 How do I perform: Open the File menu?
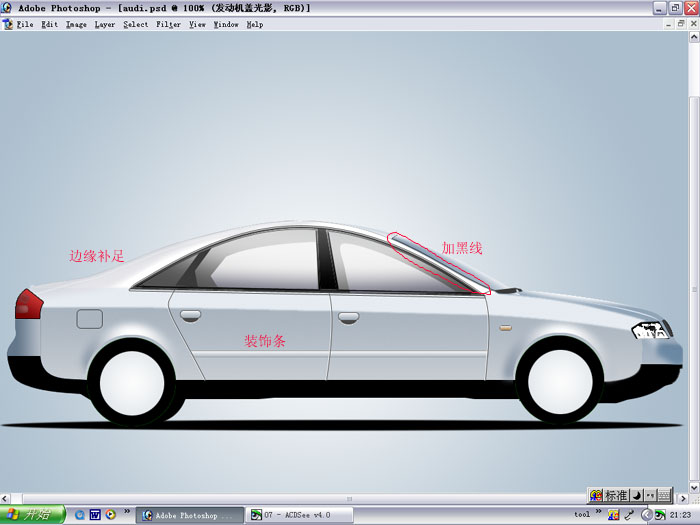coord(25,24)
